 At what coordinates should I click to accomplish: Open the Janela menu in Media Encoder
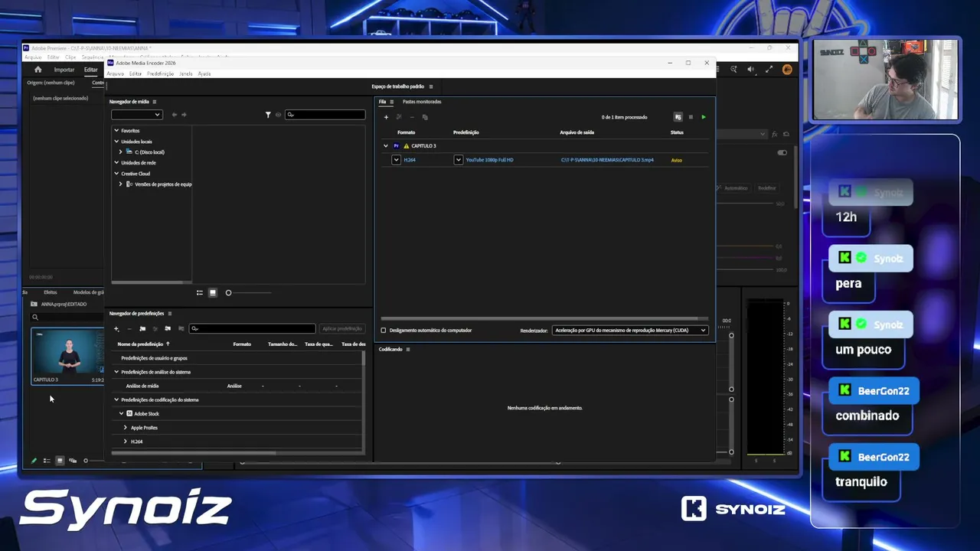click(185, 73)
